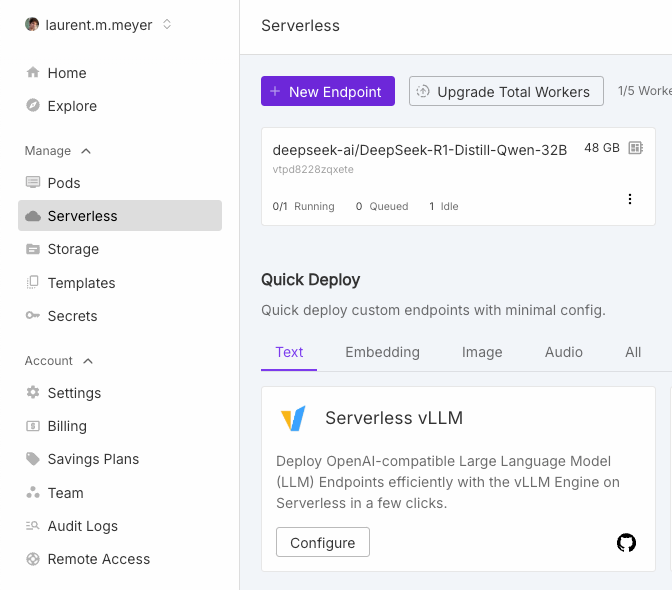
Task: Click the 0/1 Running status
Action: pyautogui.click(x=303, y=206)
